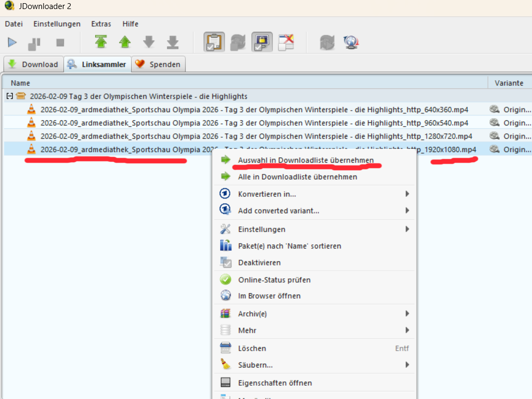Select the 640x360.mp4 file row
Screen dimensions: 532x399
(x=268, y=109)
